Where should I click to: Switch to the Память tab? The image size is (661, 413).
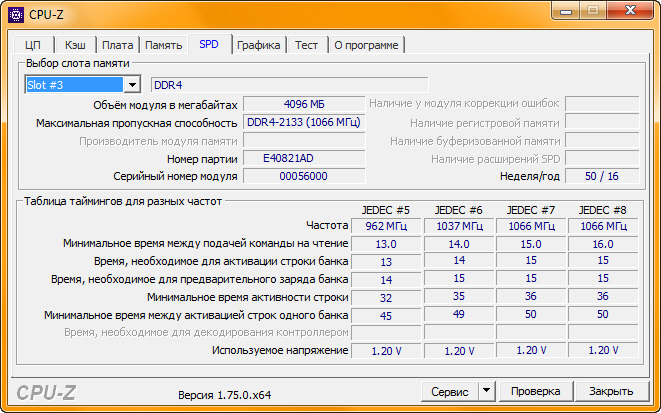coord(164,45)
